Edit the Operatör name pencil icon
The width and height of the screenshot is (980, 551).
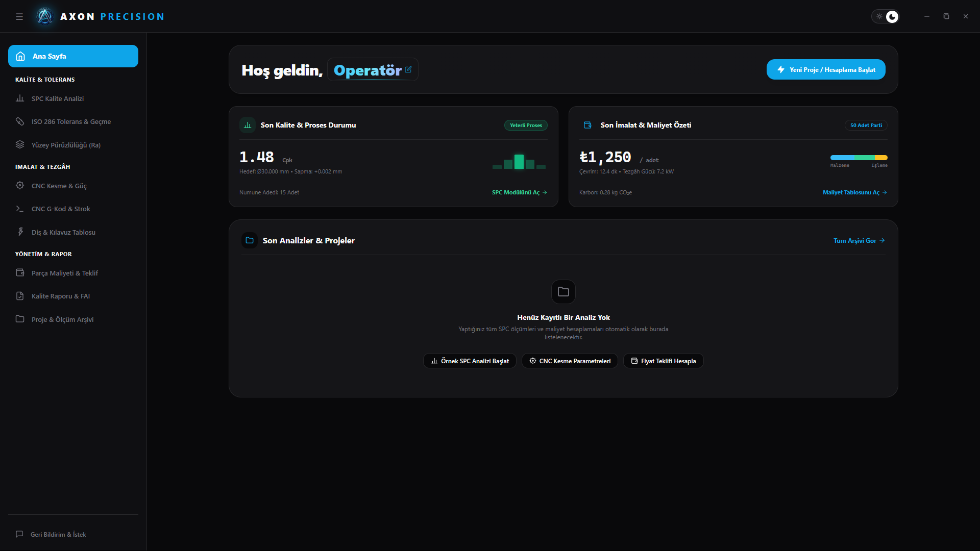coord(408,69)
